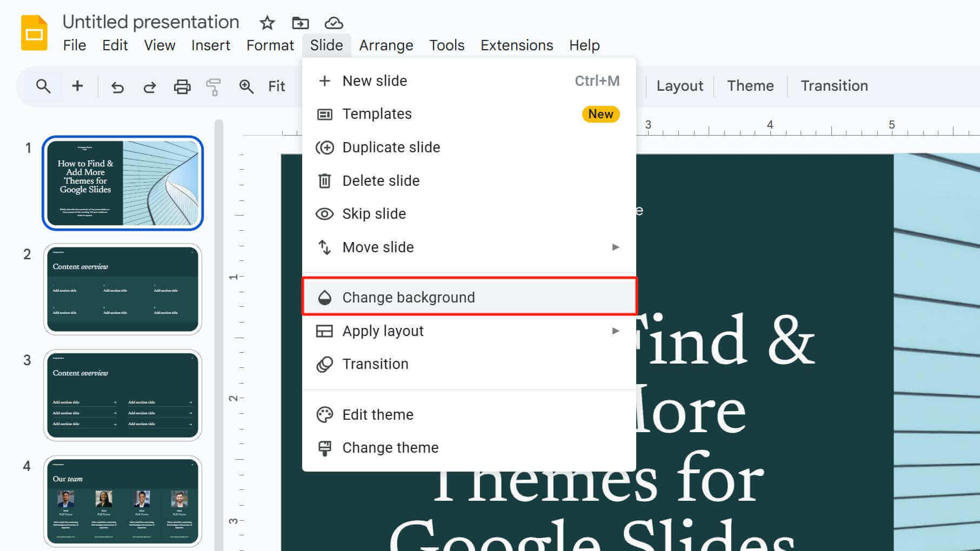The width and height of the screenshot is (980, 551).
Task: Expand the Move slide submenu arrow
Action: click(x=615, y=247)
